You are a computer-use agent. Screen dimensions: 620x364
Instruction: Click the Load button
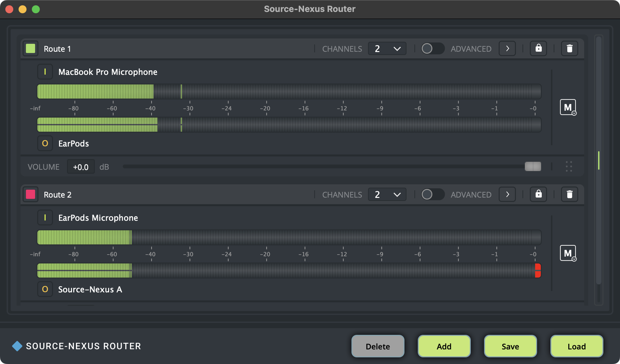(577, 346)
